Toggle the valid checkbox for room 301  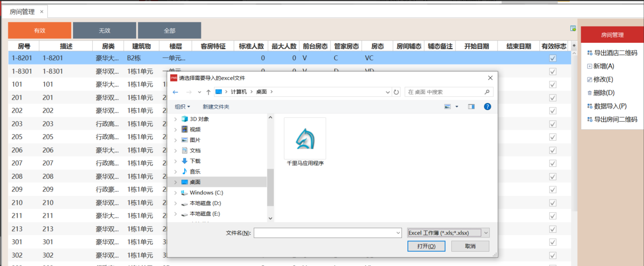pos(553,242)
